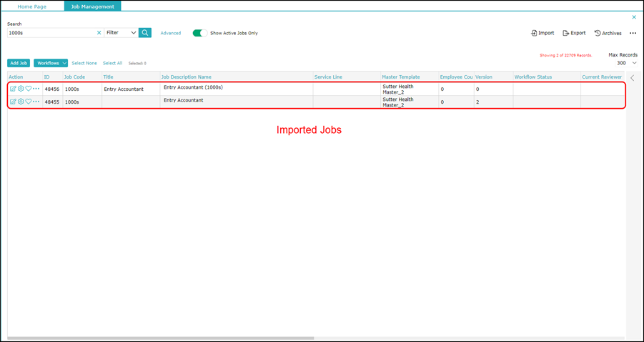The height and width of the screenshot is (342, 644).
Task: Open the top-right more options ellipsis
Action: pyautogui.click(x=633, y=33)
